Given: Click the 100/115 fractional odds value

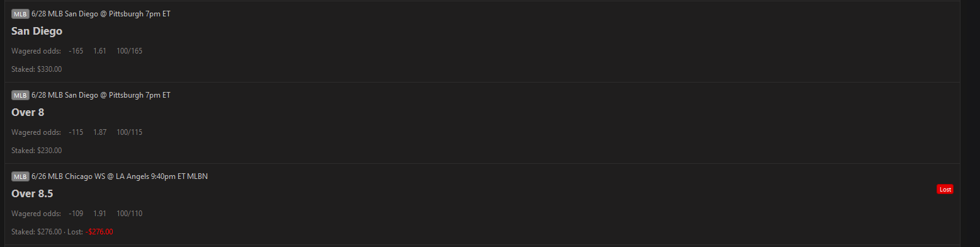Looking at the screenshot, I should 129,132.
